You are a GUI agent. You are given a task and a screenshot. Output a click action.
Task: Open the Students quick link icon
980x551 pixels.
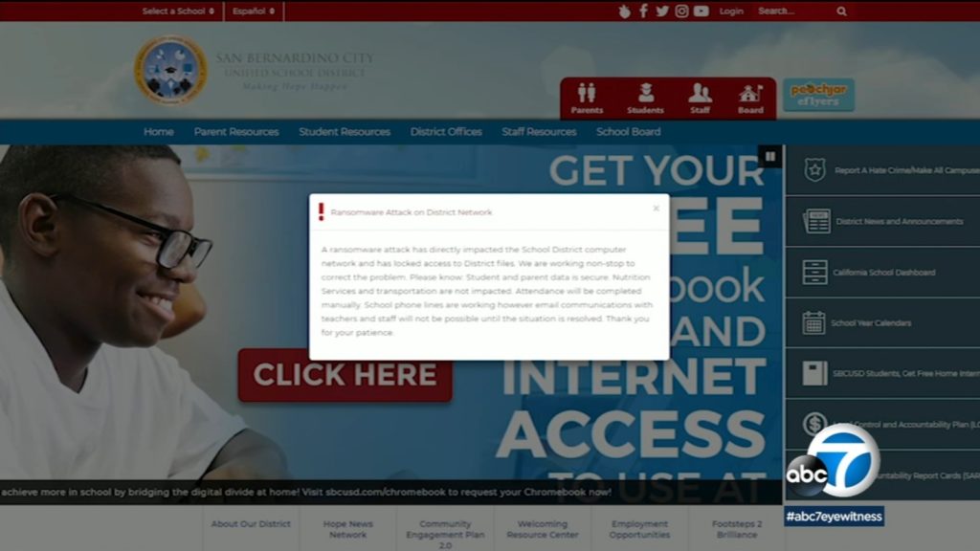click(646, 99)
